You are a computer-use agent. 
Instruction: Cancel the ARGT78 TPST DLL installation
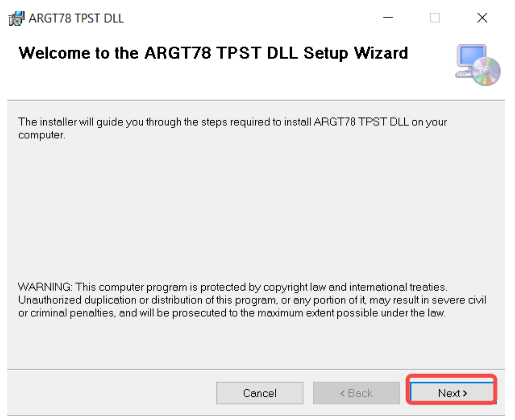pos(259,393)
